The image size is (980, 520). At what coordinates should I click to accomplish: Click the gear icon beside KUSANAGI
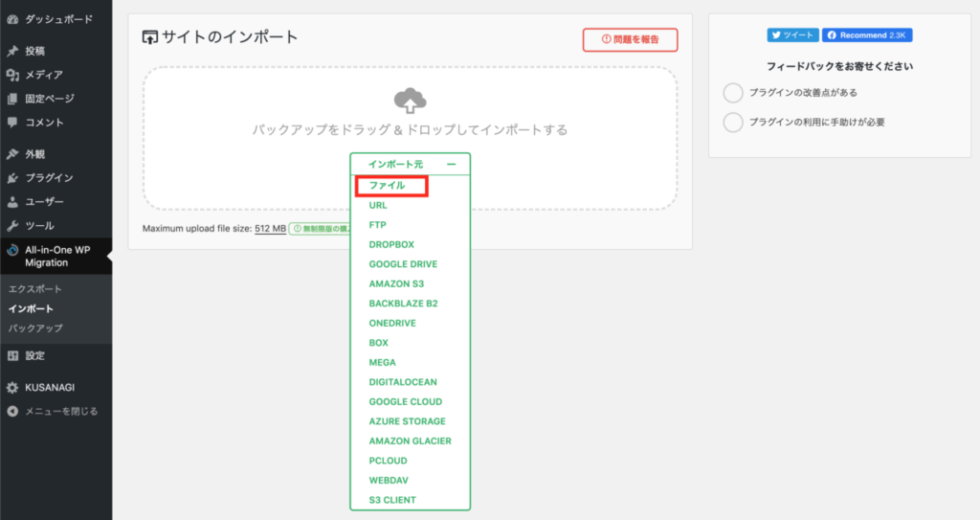12,387
